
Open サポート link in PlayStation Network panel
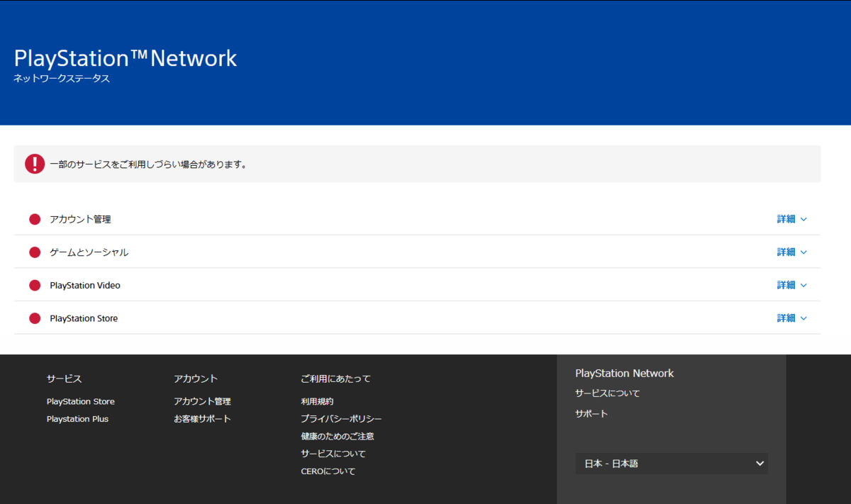click(x=591, y=414)
